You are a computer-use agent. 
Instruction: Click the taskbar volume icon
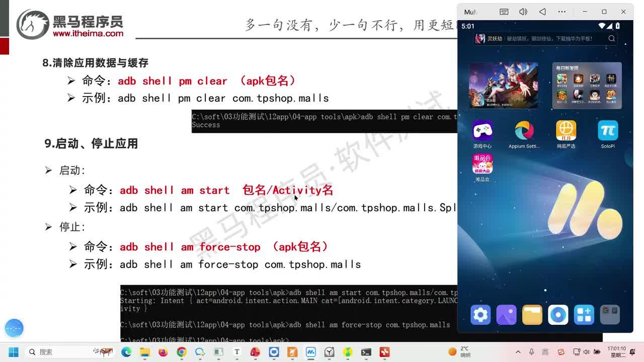[586, 352]
